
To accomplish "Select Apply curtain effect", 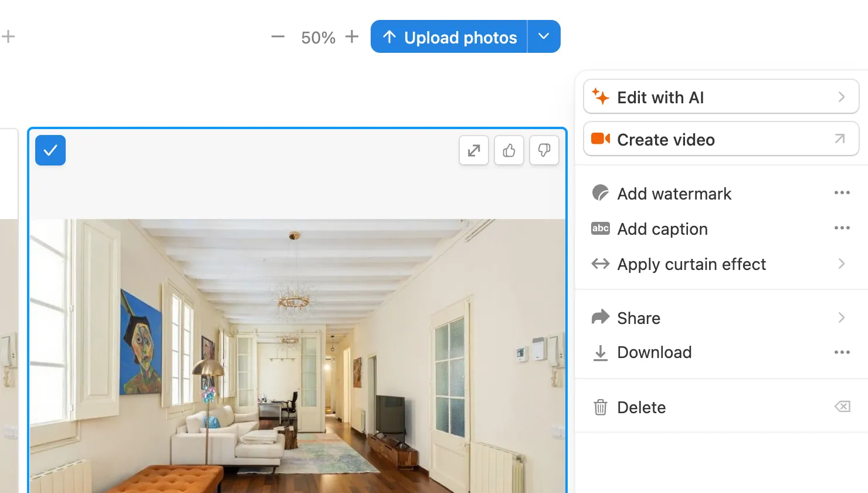I will [721, 264].
